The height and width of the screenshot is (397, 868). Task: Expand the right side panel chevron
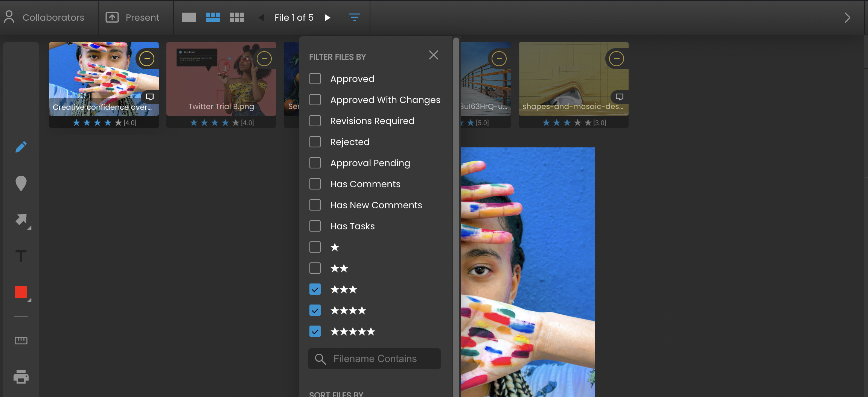coord(847,18)
